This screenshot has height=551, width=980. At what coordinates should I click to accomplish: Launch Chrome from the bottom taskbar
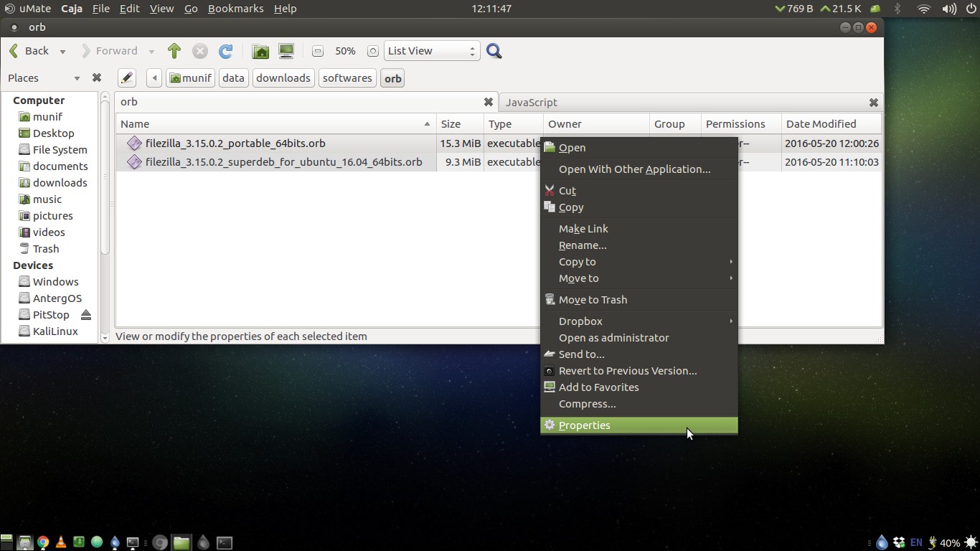click(x=42, y=542)
